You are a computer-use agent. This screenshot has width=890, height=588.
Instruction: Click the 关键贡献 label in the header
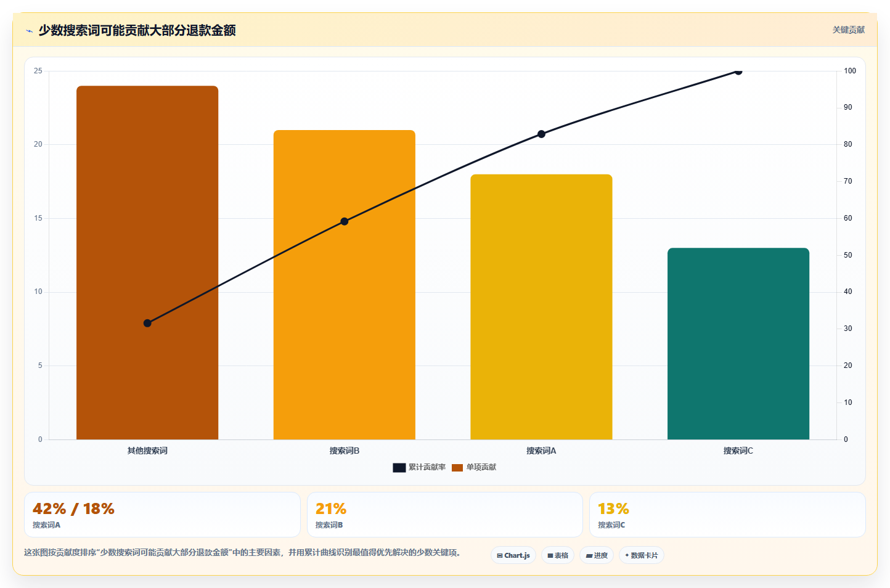click(x=848, y=30)
